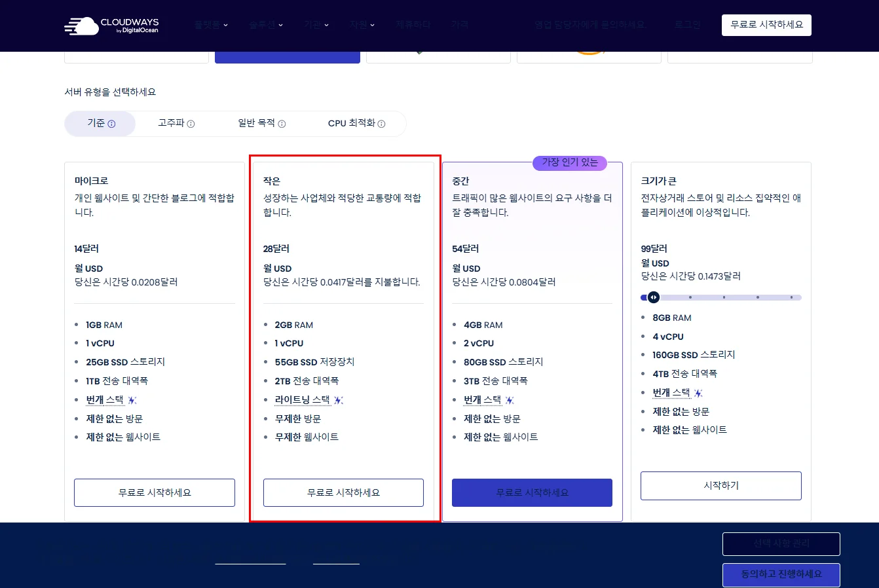The width and height of the screenshot is (879, 588).
Task: Click lightning icon in 마이크로 plan card
Action: point(132,400)
